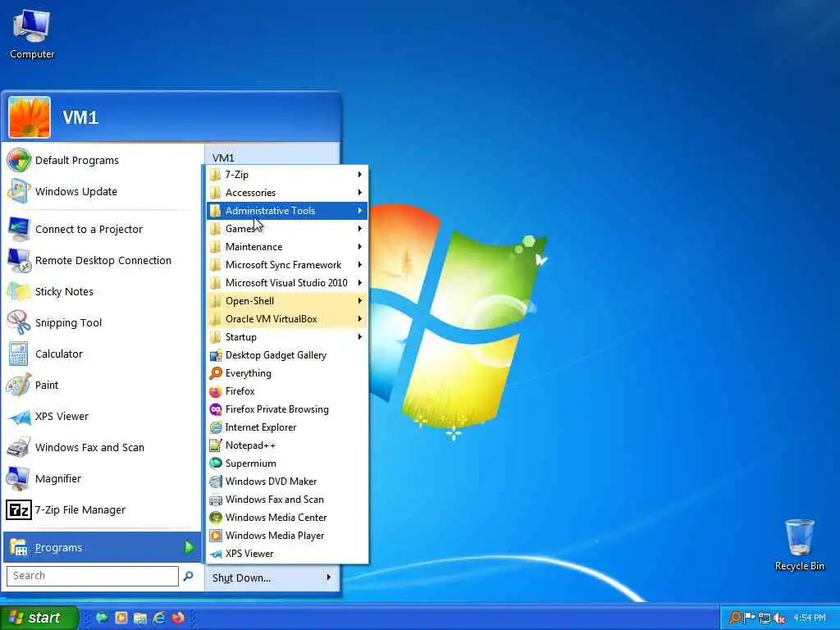Expand Microsoft Visual Studio 2010 folder

pos(287,283)
